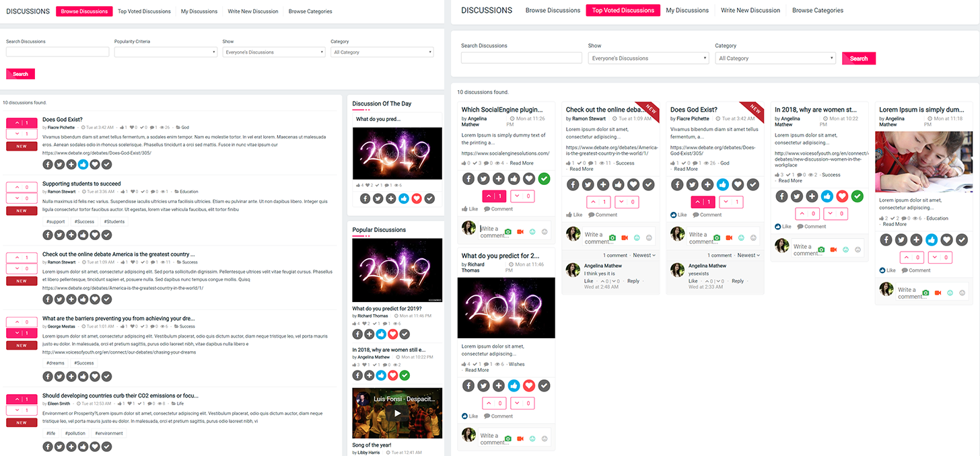Click heart icon under Discussion Of The Day

[417, 198]
